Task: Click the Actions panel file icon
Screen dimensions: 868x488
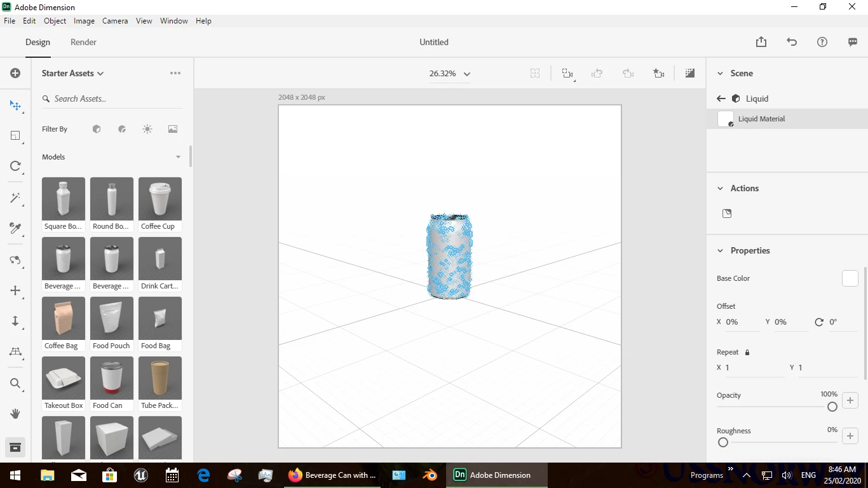Action: coord(727,213)
